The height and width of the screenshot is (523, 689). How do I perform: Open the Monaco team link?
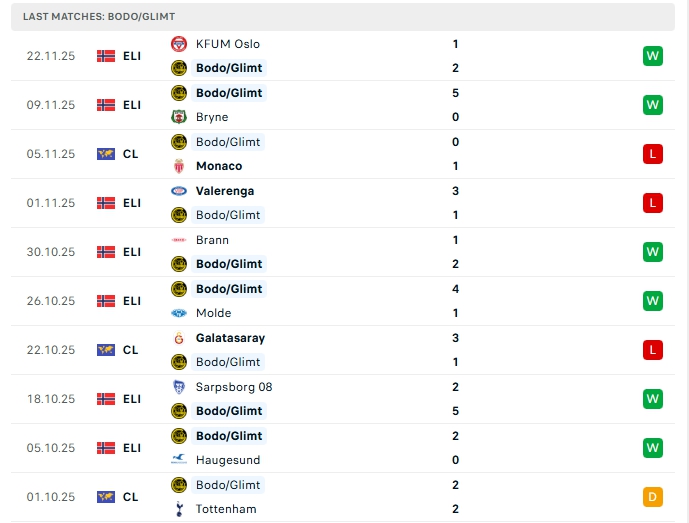click(219, 166)
